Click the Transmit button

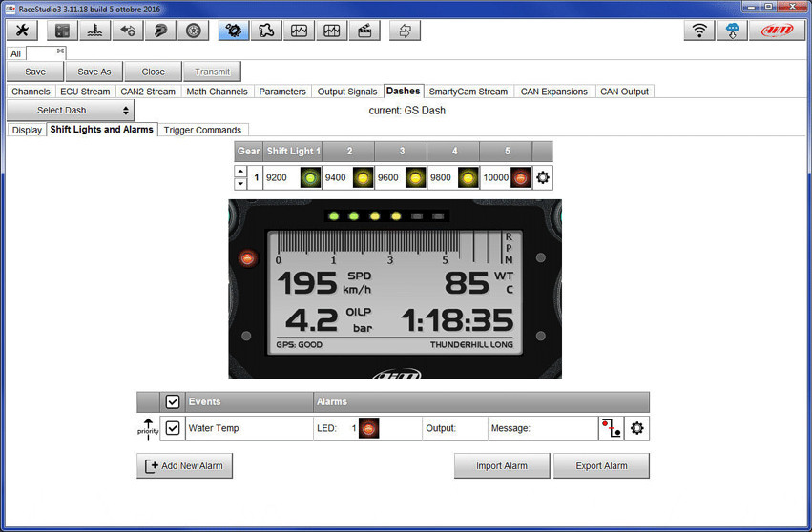pos(213,72)
